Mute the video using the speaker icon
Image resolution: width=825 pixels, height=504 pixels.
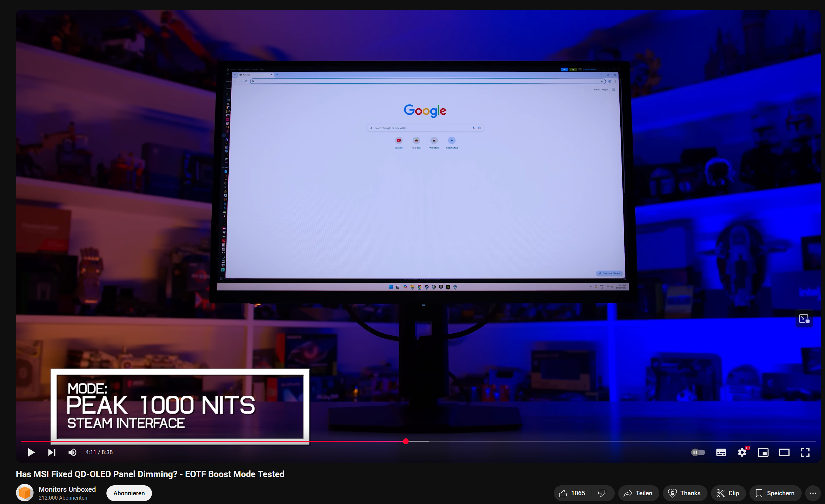(72, 452)
